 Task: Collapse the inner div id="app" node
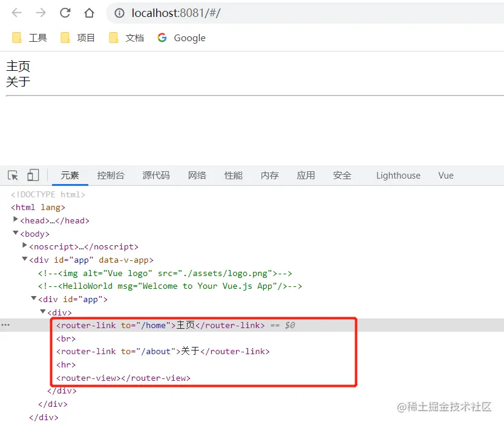33,298
